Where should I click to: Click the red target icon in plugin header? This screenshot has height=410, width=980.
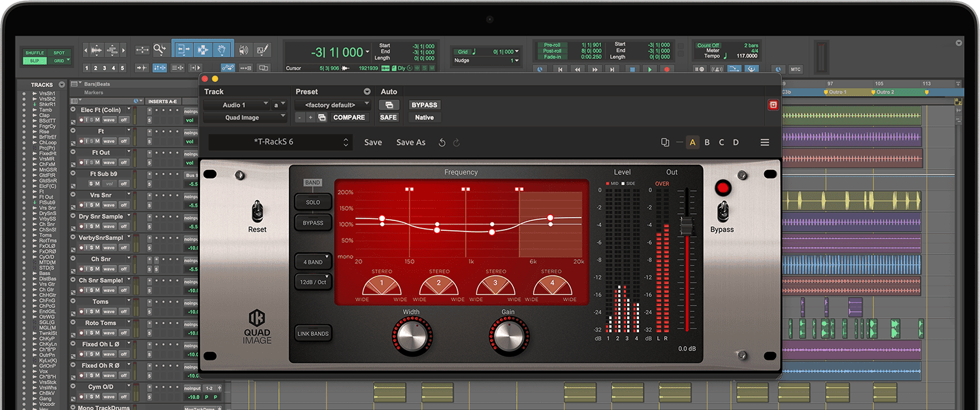[773, 105]
